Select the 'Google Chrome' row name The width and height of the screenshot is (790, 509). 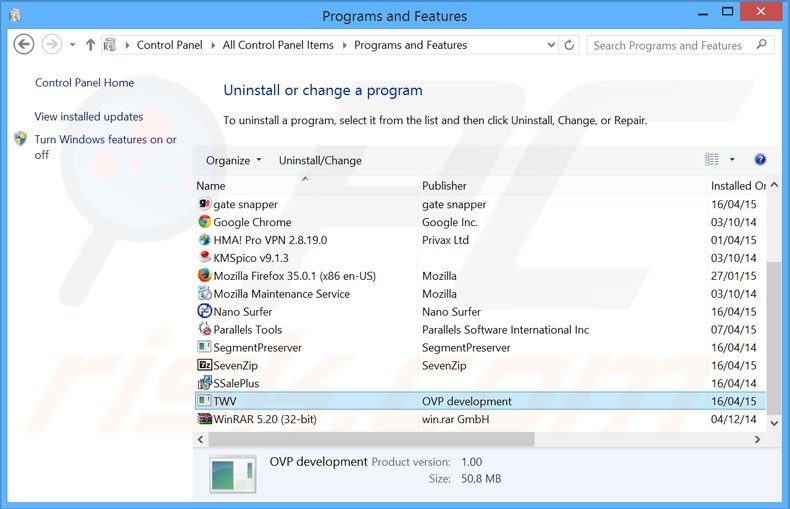tap(252, 222)
